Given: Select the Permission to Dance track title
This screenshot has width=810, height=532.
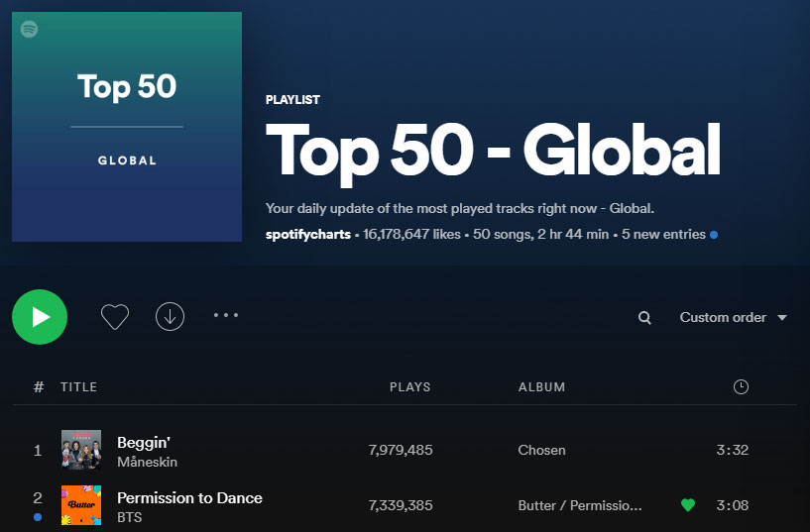Looking at the screenshot, I should coord(189,498).
